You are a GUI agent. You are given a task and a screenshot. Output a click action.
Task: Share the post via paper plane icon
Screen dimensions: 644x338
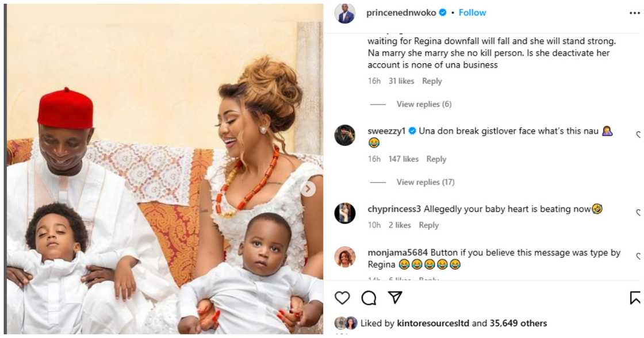tap(395, 297)
